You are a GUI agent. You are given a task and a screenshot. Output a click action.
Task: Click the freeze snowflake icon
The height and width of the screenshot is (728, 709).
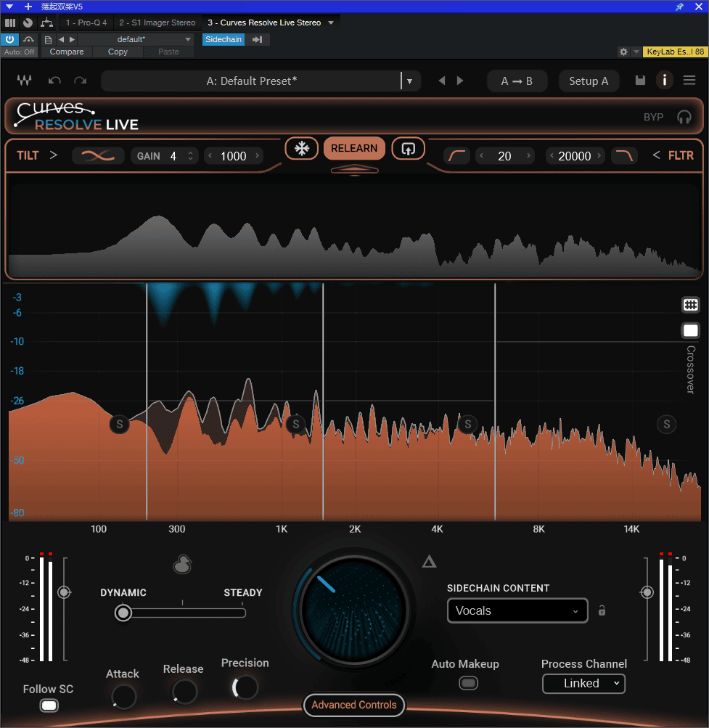[301, 149]
